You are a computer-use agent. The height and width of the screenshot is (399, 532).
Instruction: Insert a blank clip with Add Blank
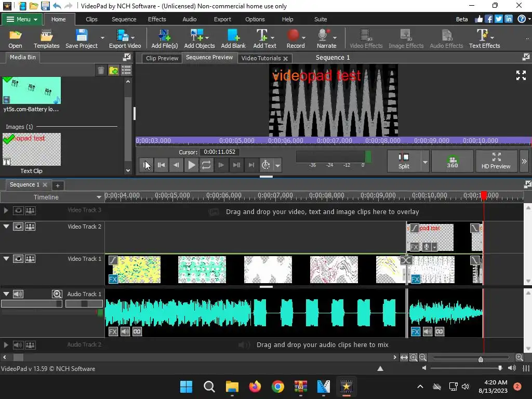pos(233,38)
